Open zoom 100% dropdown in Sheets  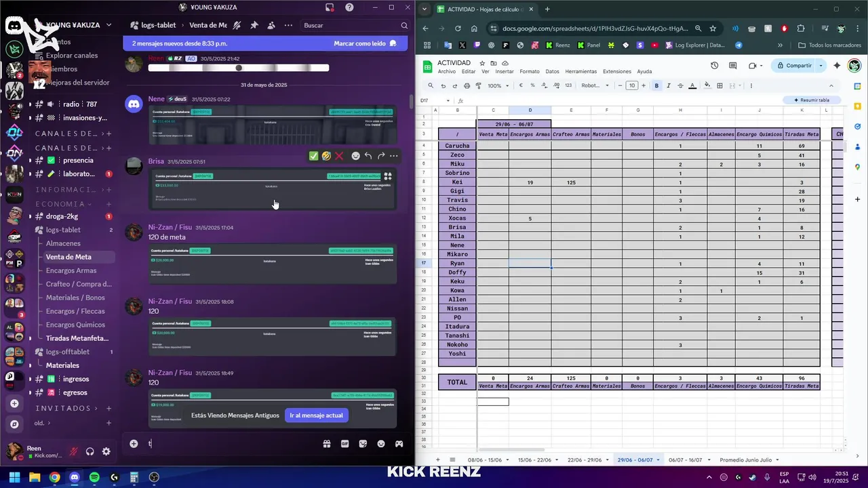tap(498, 86)
